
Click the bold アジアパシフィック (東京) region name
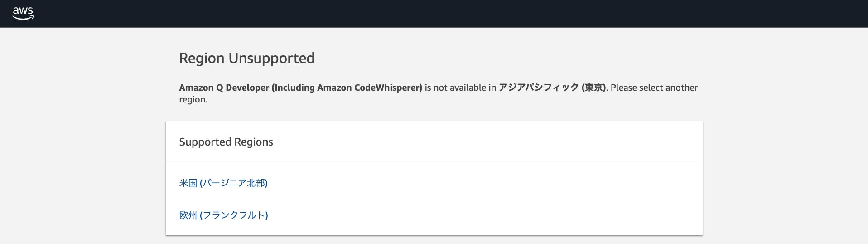click(552, 88)
